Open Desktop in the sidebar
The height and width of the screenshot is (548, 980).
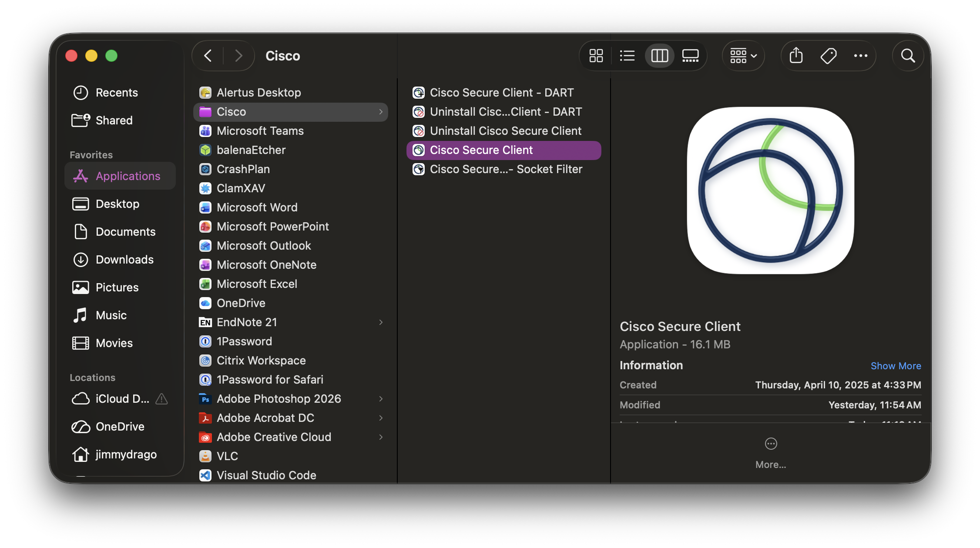[x=120, y=204]
